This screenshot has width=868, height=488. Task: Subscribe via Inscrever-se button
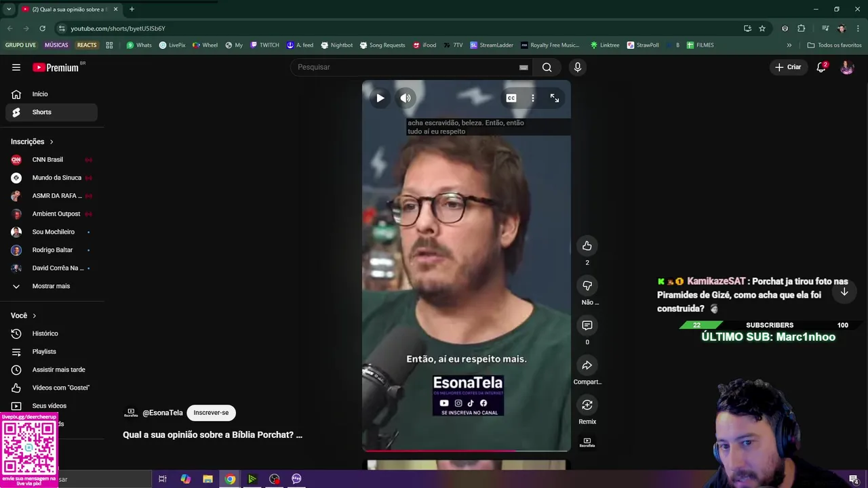pos(211,413)
